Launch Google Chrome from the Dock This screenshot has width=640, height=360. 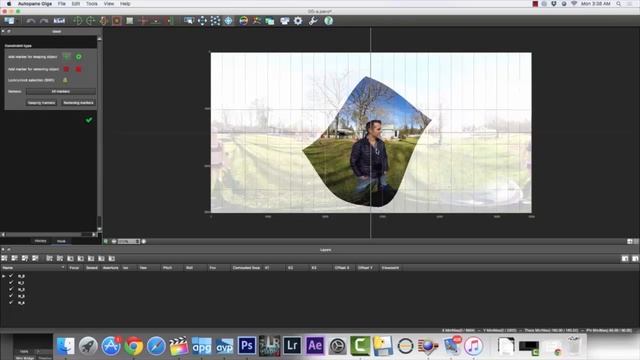pyautogui.click(x=133, y=346)
